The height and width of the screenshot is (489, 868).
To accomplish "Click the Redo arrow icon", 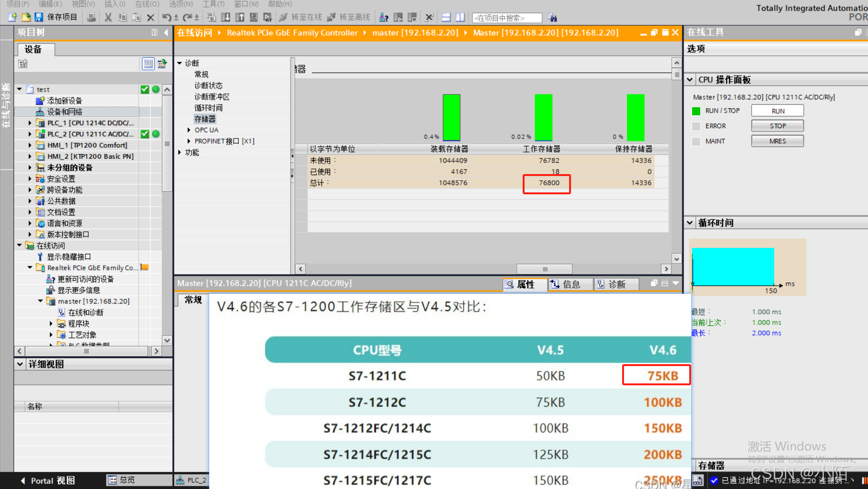I will click(187, 17).
